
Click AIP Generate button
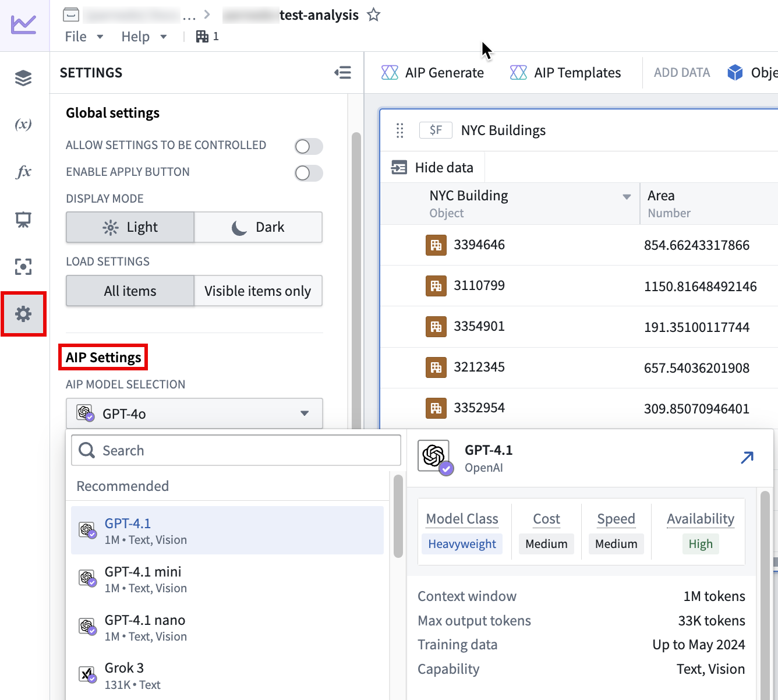point(433,72)
